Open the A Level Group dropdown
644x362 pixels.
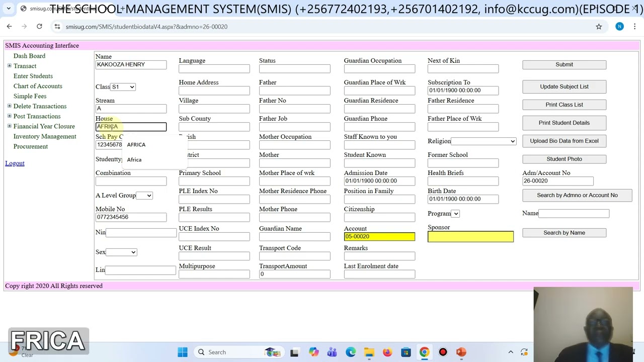[x=144, y=196]
